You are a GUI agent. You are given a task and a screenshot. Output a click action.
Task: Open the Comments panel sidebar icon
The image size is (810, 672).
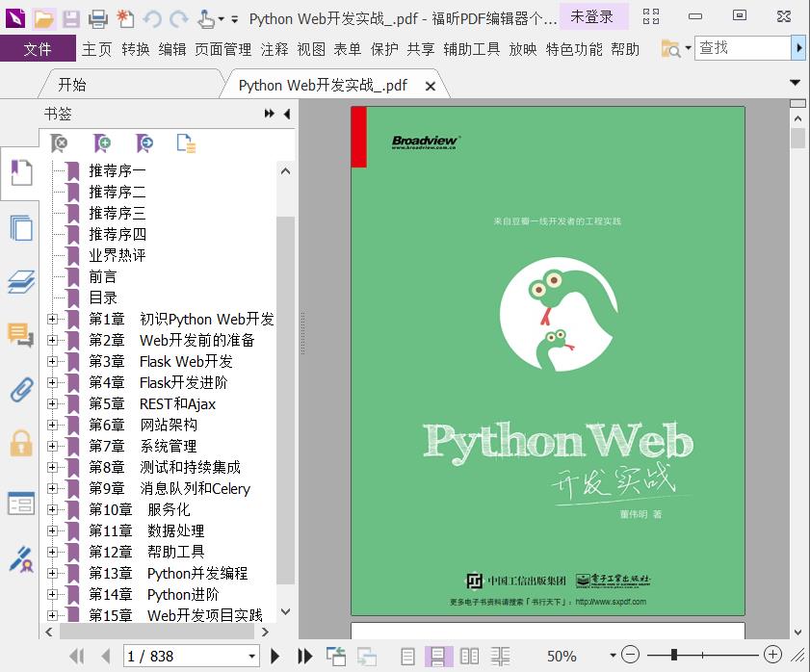(x=20, y=335)
